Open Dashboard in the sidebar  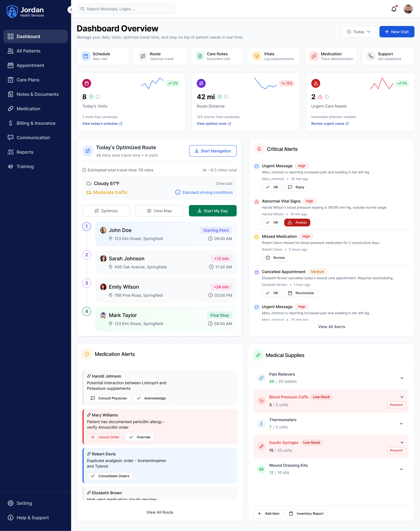point(35,36)
